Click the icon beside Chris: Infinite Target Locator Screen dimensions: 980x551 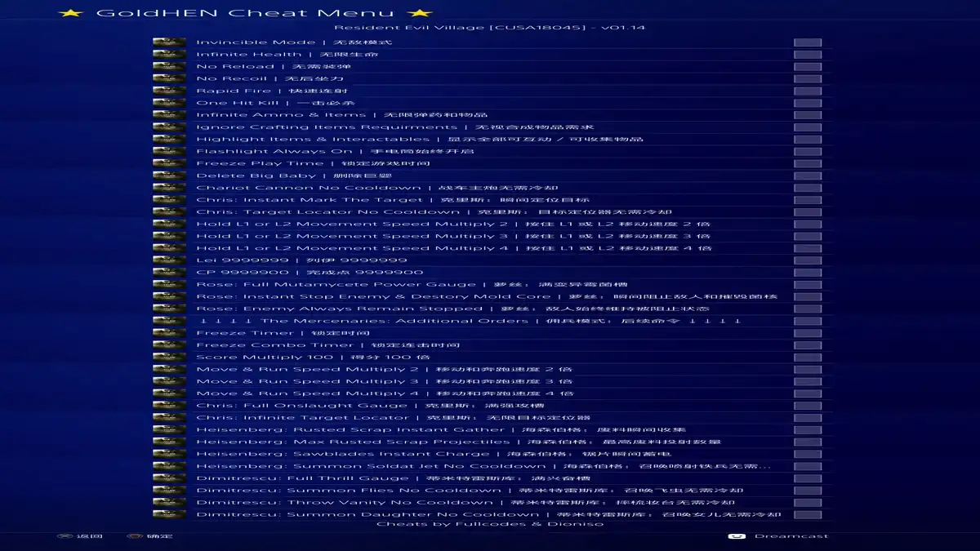pos(169,418)
